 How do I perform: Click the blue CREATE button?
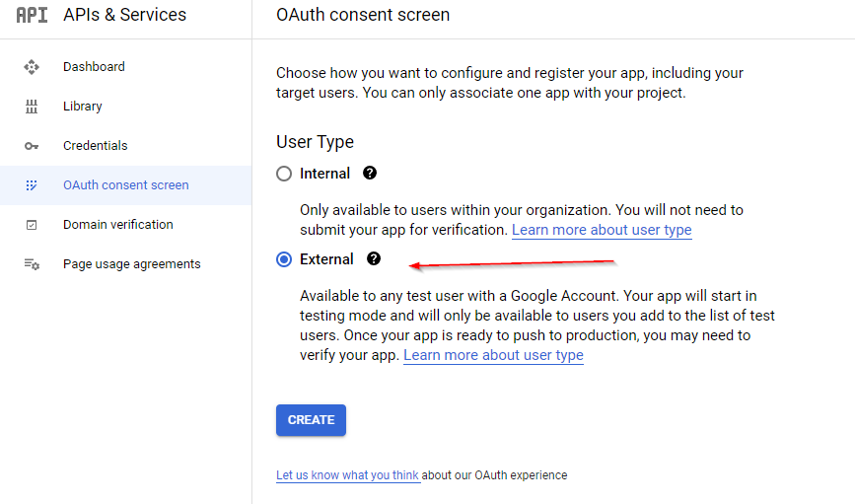pyautogui.click(x=311, y=420)
